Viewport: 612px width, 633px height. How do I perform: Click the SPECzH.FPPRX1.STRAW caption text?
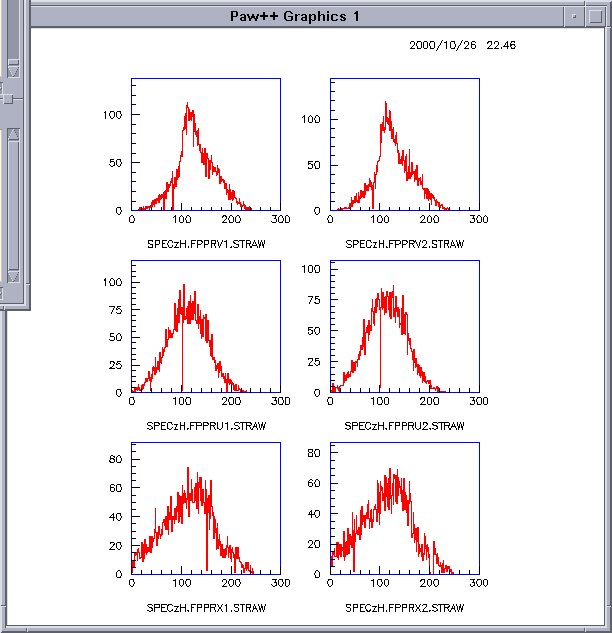click(x=206, y=608)
